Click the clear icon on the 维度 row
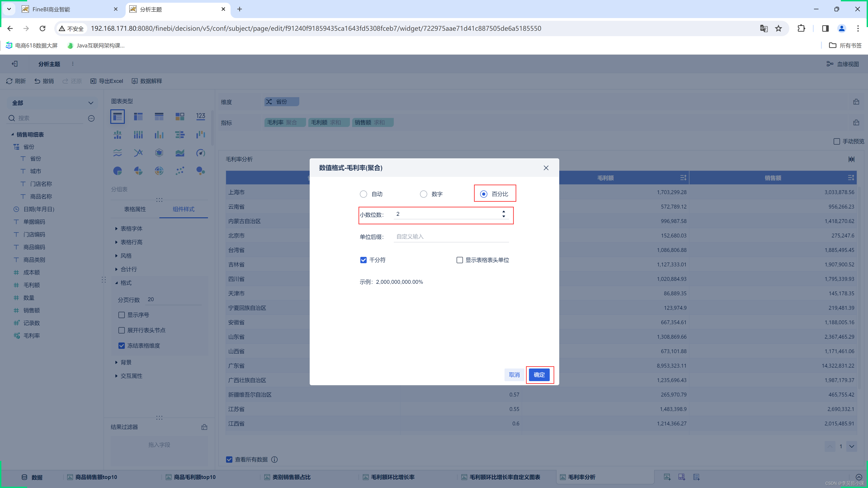The image size is (868, 488). 856,102
